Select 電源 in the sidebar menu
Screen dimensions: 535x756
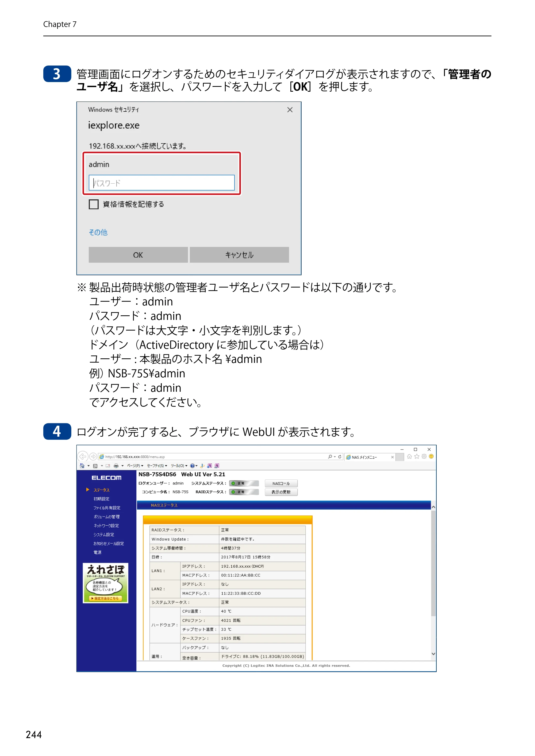(x=98, y=552)
